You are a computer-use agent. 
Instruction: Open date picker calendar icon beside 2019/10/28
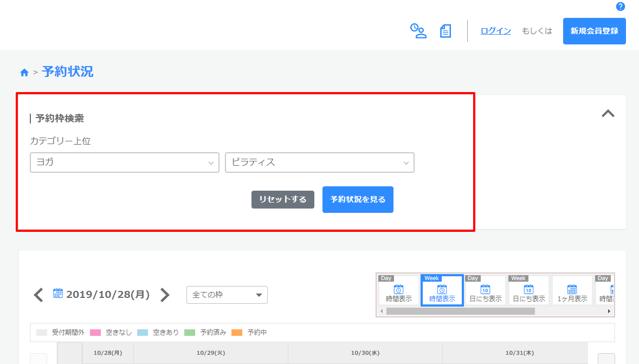click(58, 294)
